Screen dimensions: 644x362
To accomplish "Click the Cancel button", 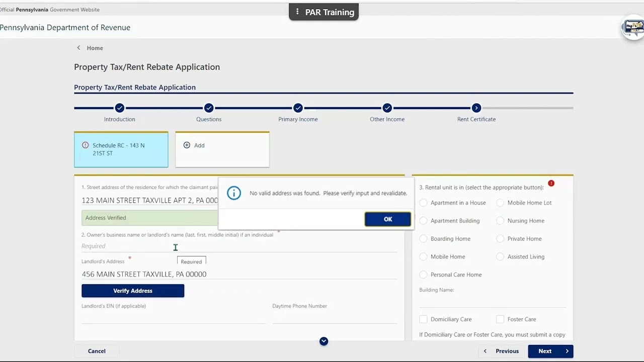I will point(97,351).
